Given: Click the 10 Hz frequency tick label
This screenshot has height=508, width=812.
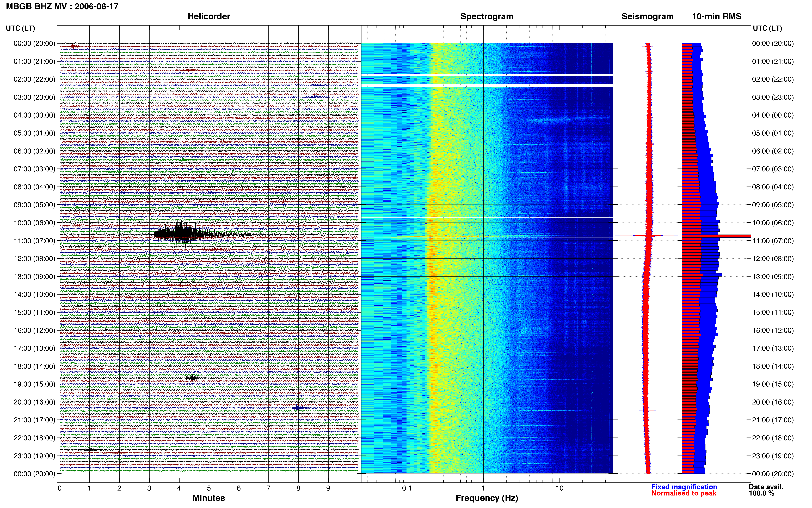Looking at the screenshot, I should point(559,488).
